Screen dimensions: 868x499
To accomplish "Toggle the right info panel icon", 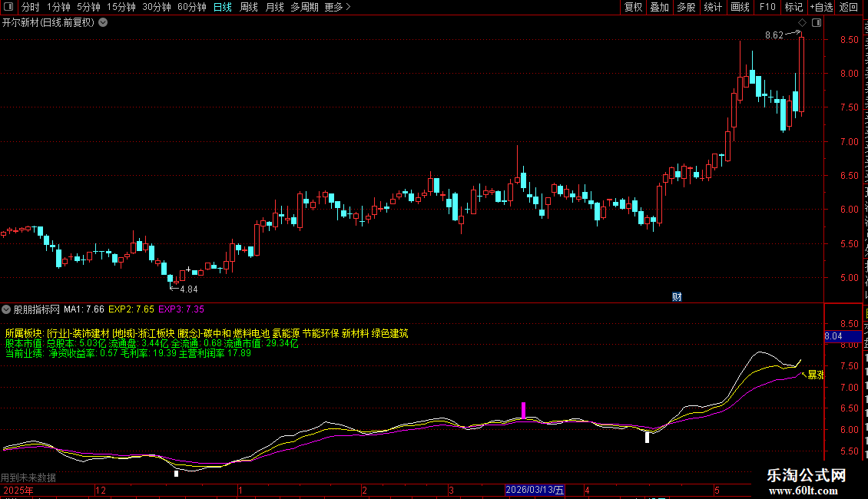I will point(817,23).
